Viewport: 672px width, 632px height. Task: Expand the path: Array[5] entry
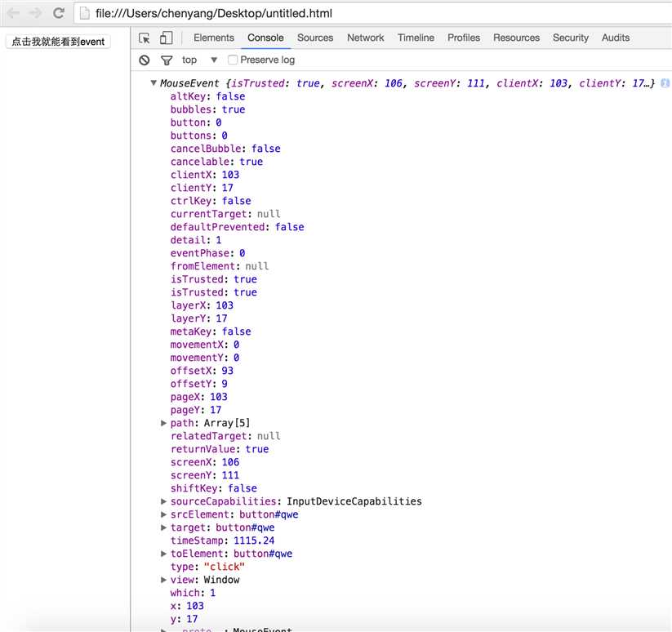[x=163, y=423]
